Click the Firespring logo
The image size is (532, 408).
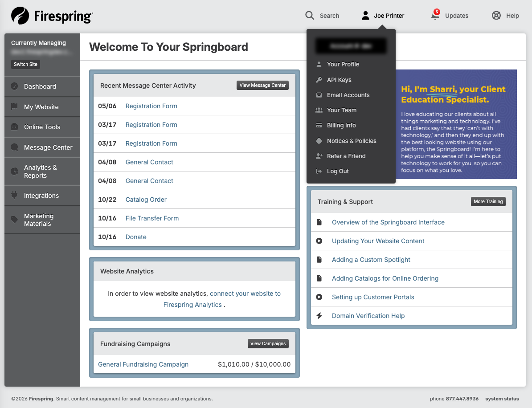tap(52, 16)
